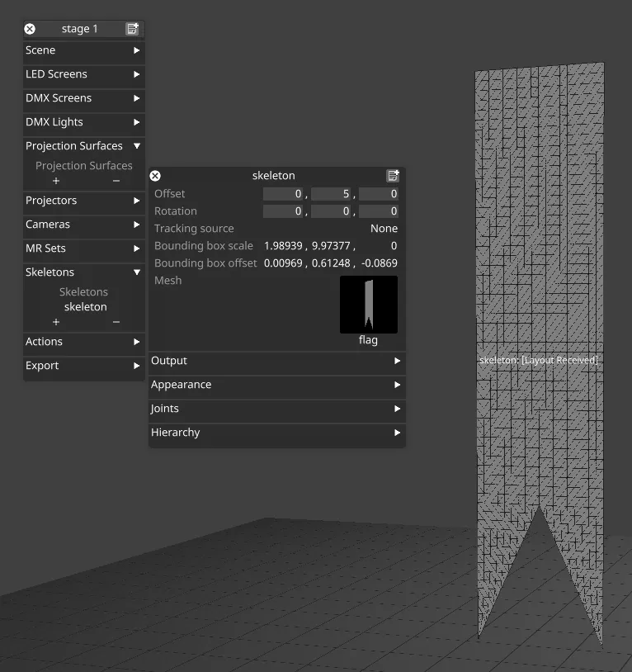Viewport: 632px width, 672px height.
Task: Expand the LED Screens section
Action: click(83, 74)
